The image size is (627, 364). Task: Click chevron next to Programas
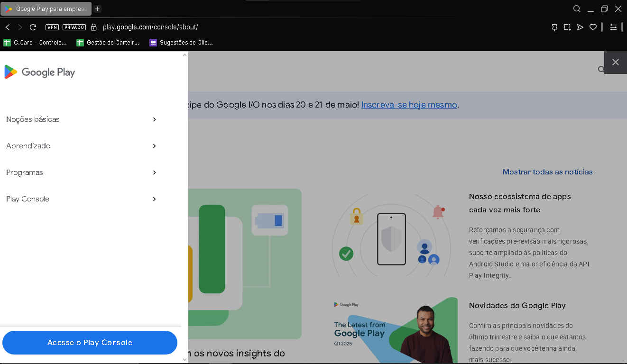(154, 173)
